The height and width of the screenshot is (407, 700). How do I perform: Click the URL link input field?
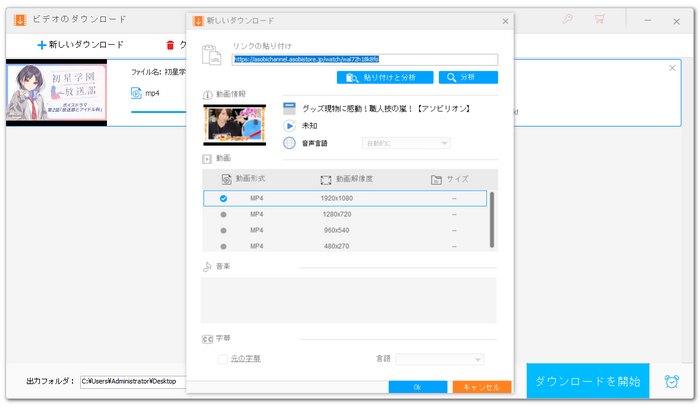point(365,59)
